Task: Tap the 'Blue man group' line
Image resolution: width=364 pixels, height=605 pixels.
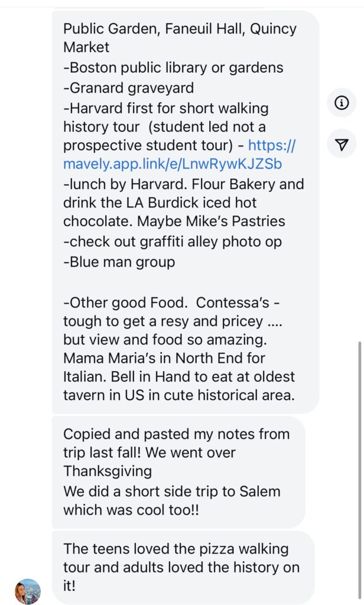Action: [x=119, y=262]
